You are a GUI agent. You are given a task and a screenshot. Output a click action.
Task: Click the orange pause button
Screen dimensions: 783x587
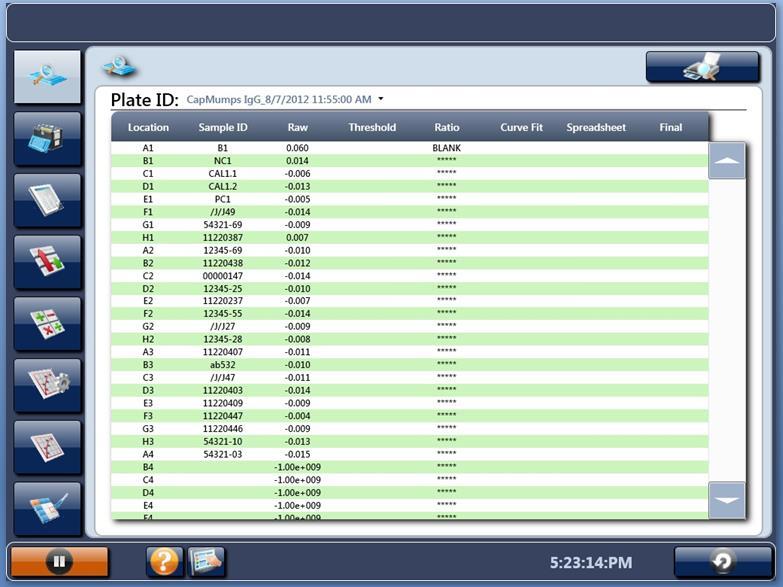point(59,562)
